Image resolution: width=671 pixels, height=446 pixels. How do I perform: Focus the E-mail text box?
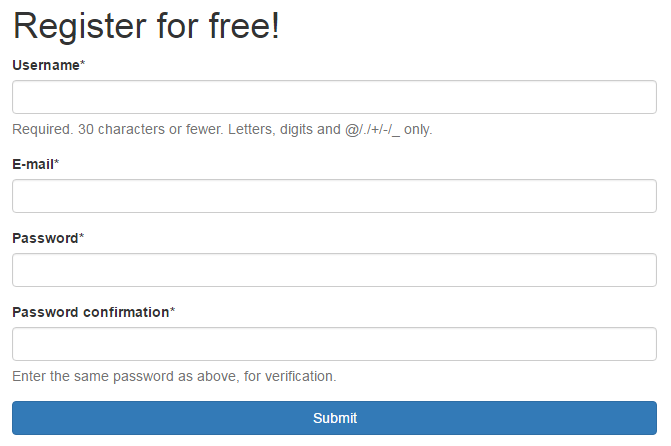[334, 196]
